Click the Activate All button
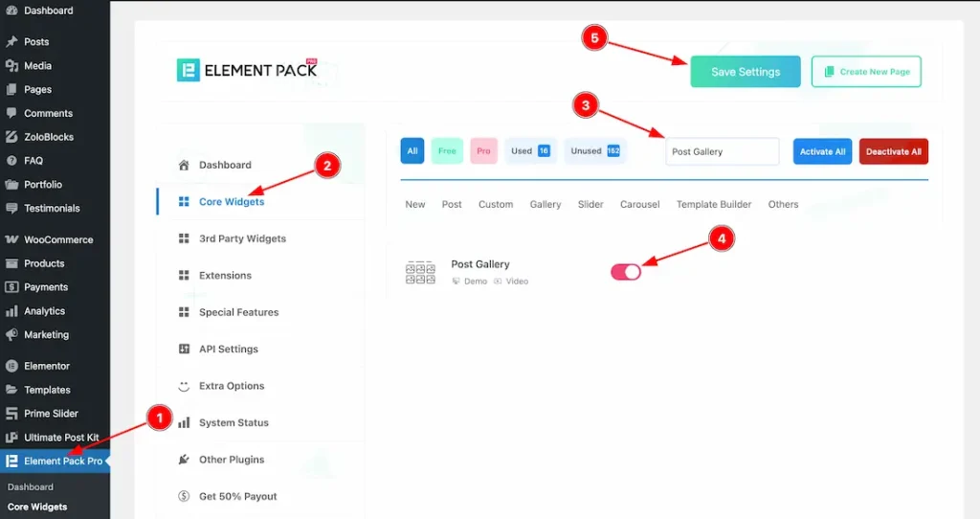Viewport: 980px width, 519px height. [x=822, y=151]
